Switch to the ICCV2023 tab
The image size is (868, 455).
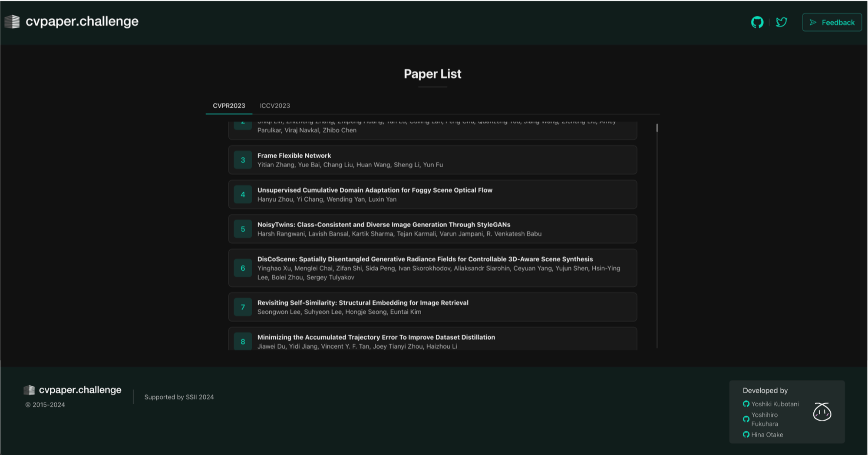(275, 106)
